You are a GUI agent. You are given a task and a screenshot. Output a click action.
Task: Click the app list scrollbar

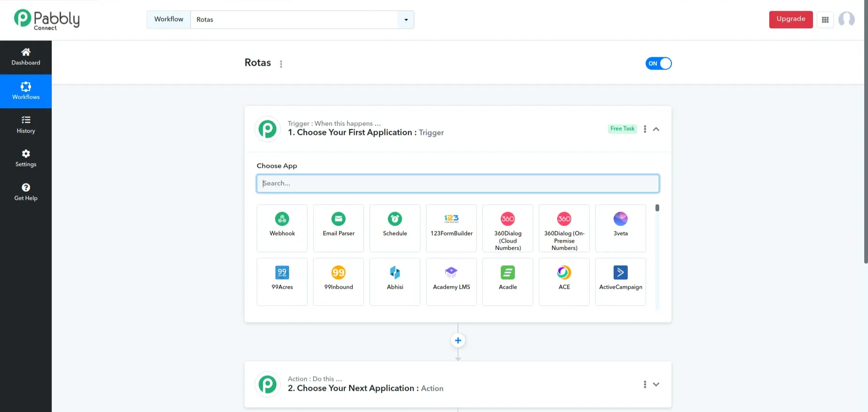click(x=657, y=208)
